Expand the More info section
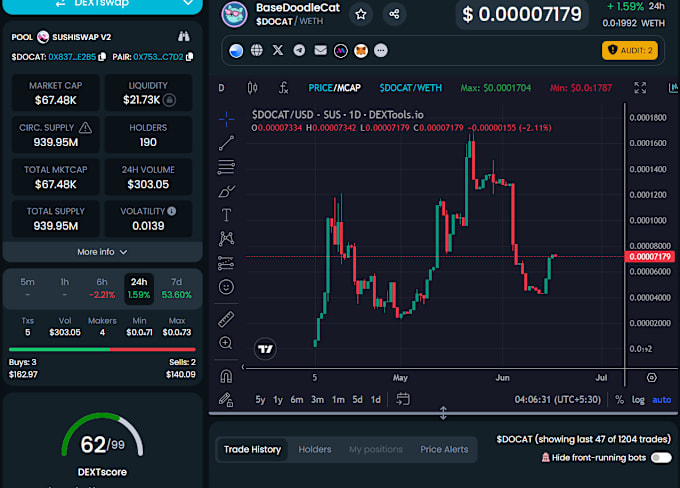 click(x=102, y=252)
